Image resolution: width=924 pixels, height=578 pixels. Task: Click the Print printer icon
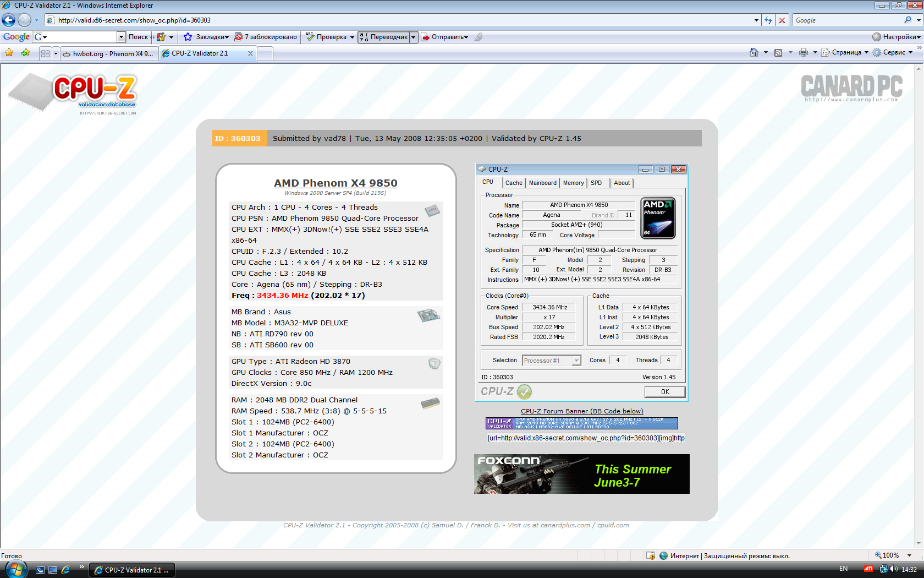click(804, 52)
